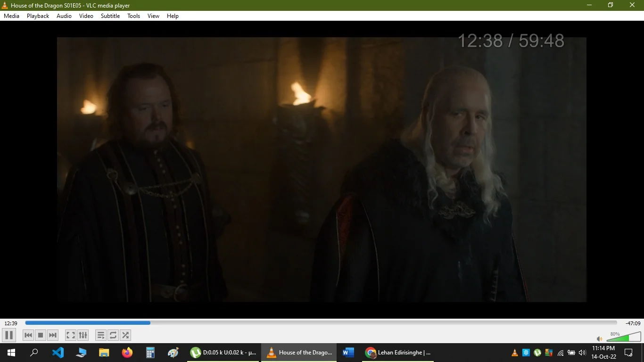Image resolution: width=644 pixels, height=362 pixels.
Task: Toggle loop repeat mode
Action: point(113,335)
